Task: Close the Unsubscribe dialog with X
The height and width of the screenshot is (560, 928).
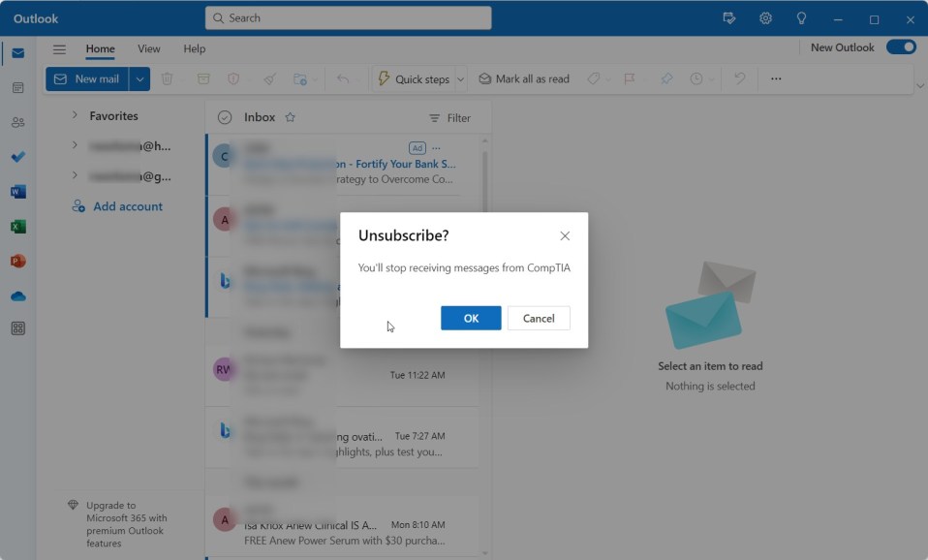Action: pyautogui.click(x=565, y=235)
